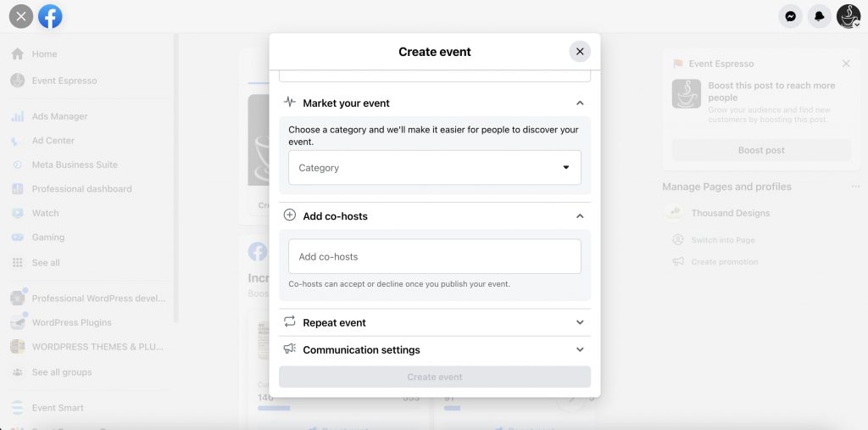Viewport: 868px width, 430px height.
Task: Click the Add co-hosts input field
Action: (435, 256)
